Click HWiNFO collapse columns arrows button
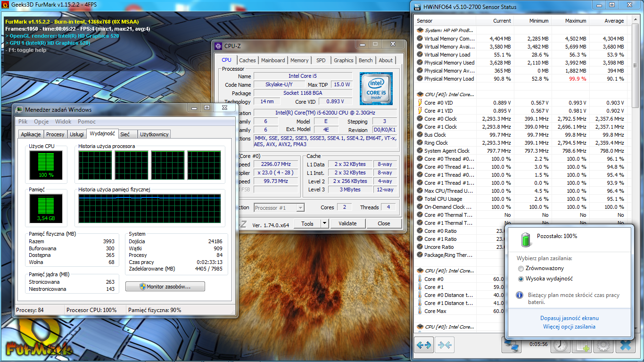Screen dimensions: 644x362 coord(445,345)
